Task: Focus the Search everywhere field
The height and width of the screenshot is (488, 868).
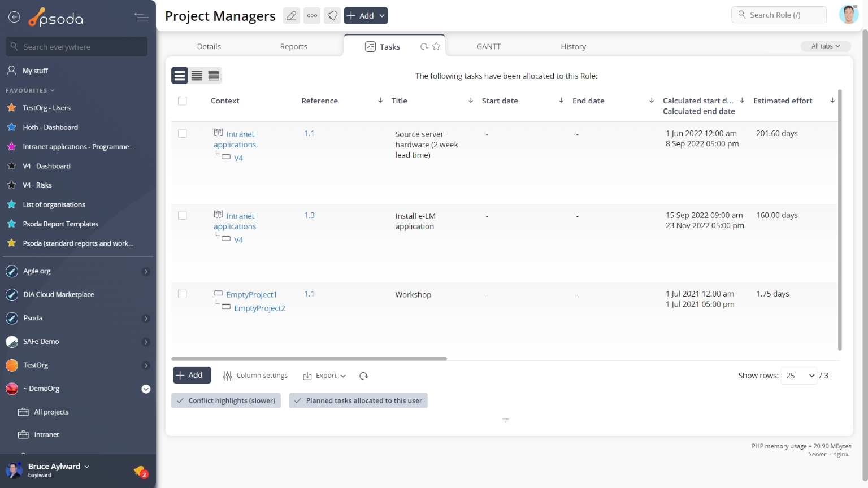Action: pos(77,47)
